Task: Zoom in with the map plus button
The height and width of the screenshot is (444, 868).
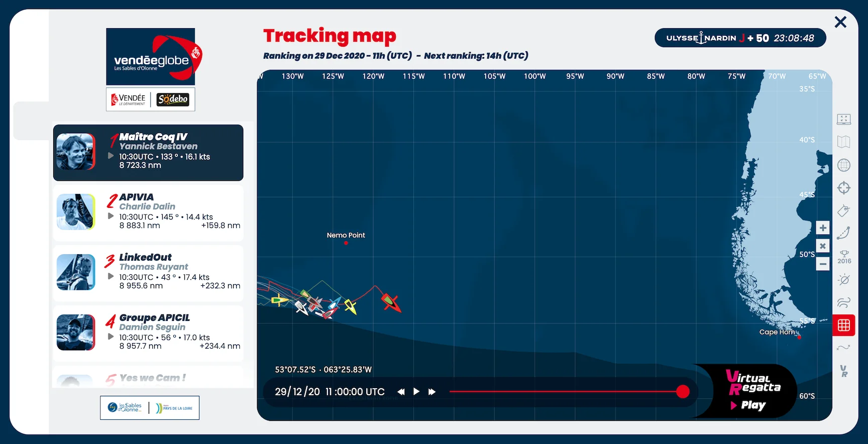Action: [823, 228]
